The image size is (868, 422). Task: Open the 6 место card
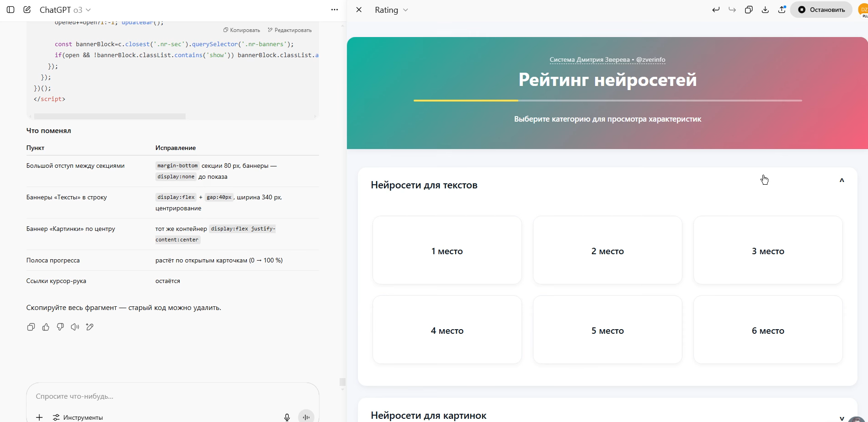pos(768,330)
